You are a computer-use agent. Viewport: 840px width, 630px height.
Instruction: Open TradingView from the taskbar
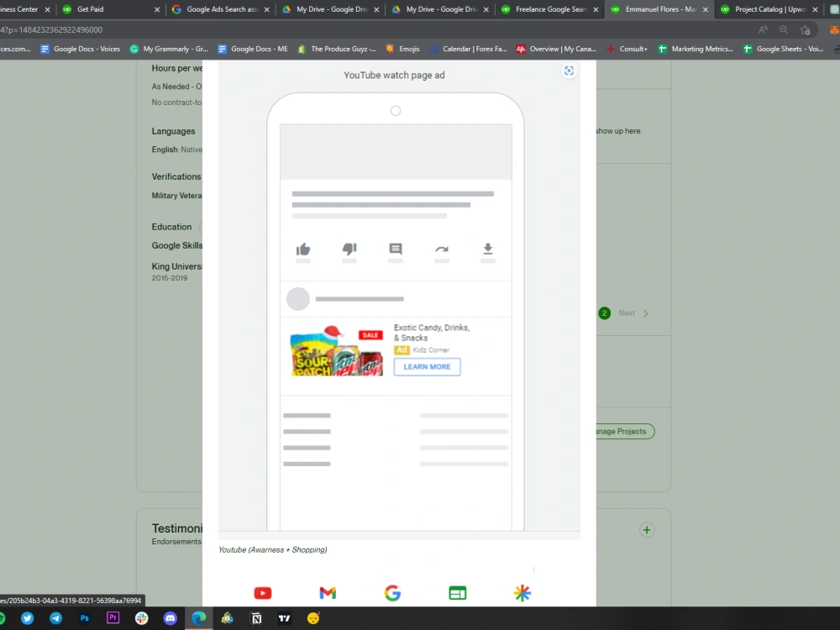(x=285, y=618)
